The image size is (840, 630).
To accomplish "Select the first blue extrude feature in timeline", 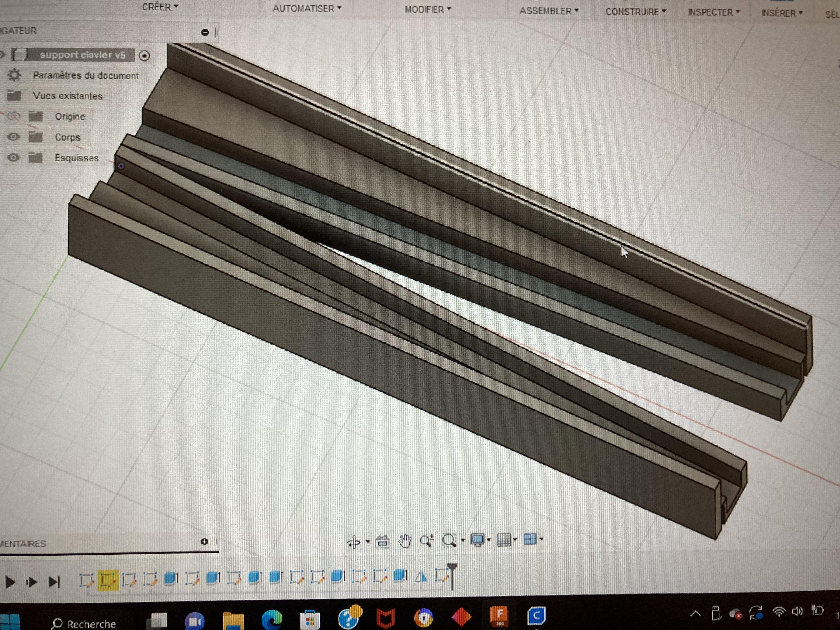I will tap(171, 578).
